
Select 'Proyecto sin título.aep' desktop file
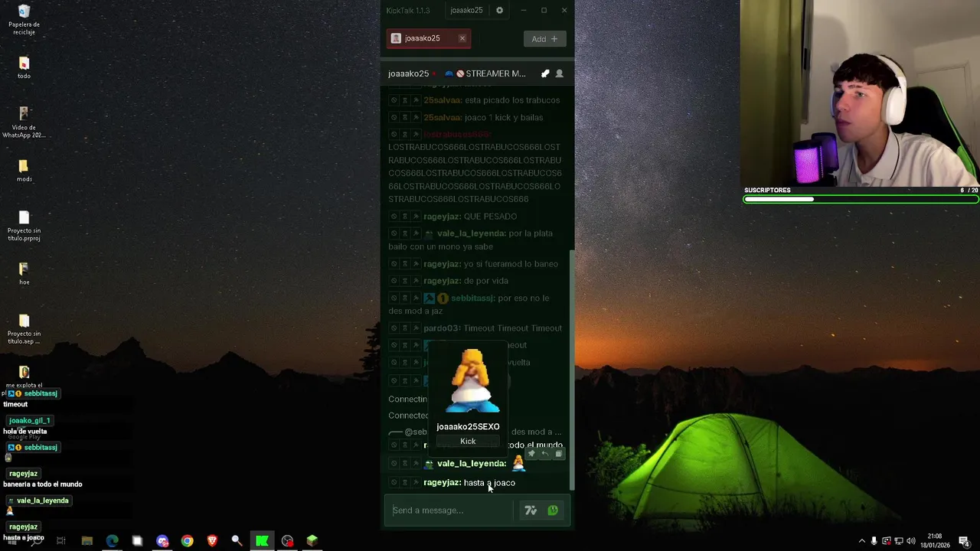24,329
